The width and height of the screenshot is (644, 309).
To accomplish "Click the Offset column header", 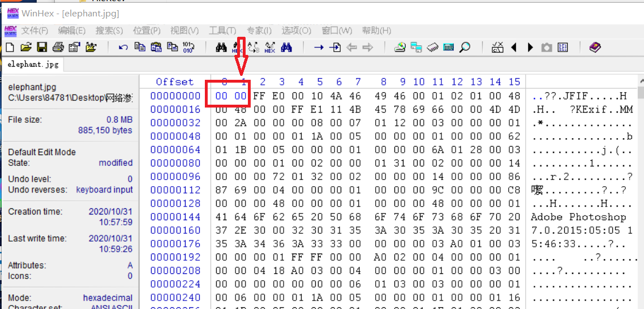I will [x=174, y=81].
